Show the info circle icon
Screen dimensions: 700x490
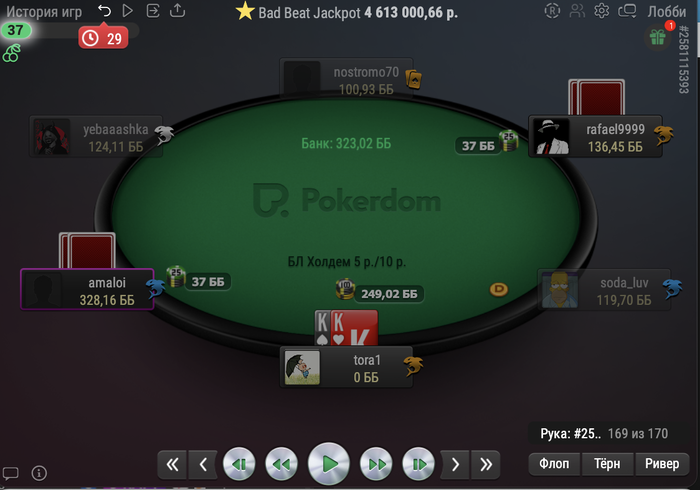coord(39,473)
